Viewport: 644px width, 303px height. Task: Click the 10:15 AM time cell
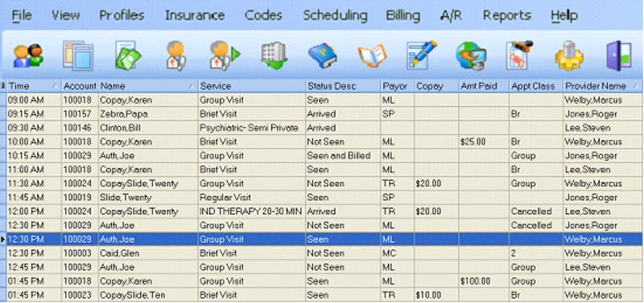pos(34,156)
